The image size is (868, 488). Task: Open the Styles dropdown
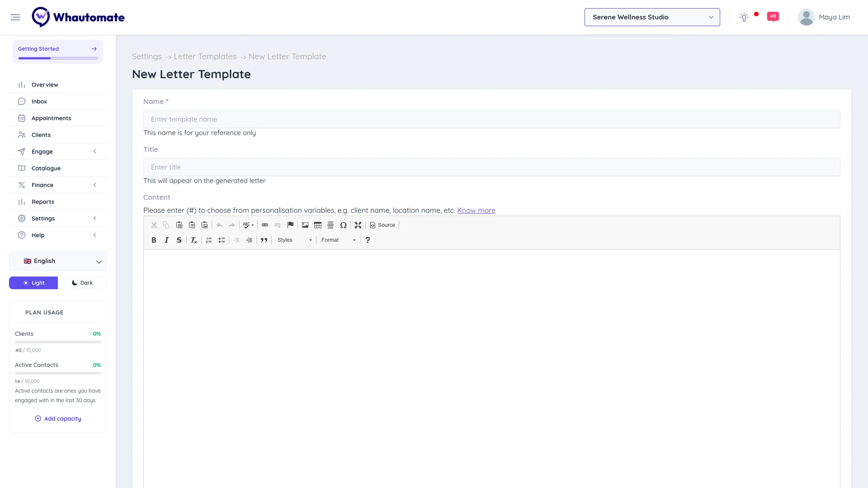click(x=294, y=240)
